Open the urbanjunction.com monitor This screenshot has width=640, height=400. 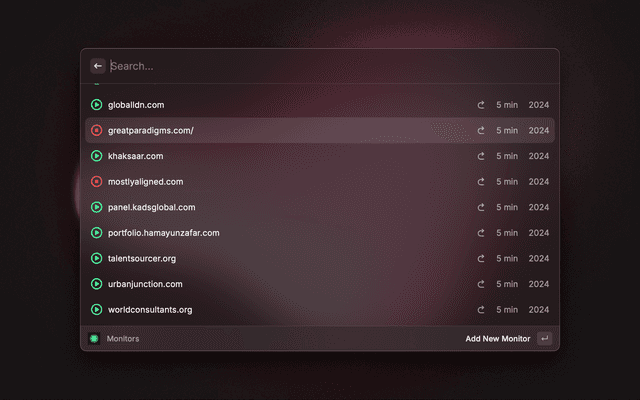pyautogui.click(x=145, y=284)
